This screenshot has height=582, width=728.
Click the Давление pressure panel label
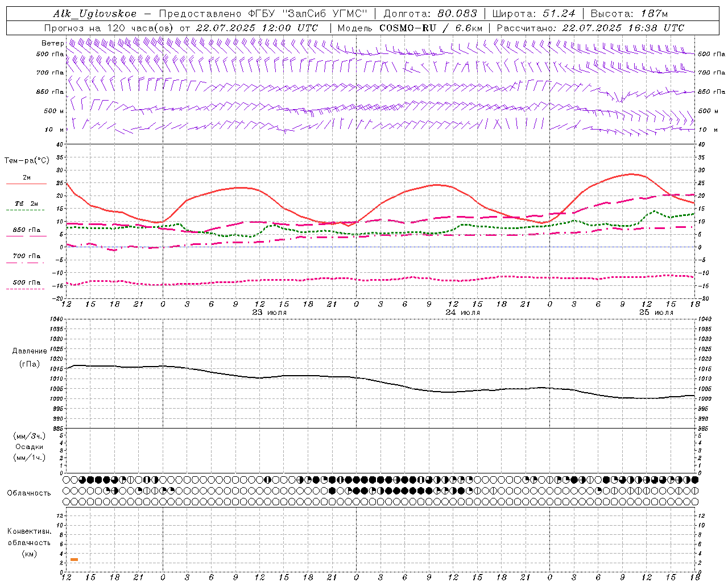click(30, 351)
